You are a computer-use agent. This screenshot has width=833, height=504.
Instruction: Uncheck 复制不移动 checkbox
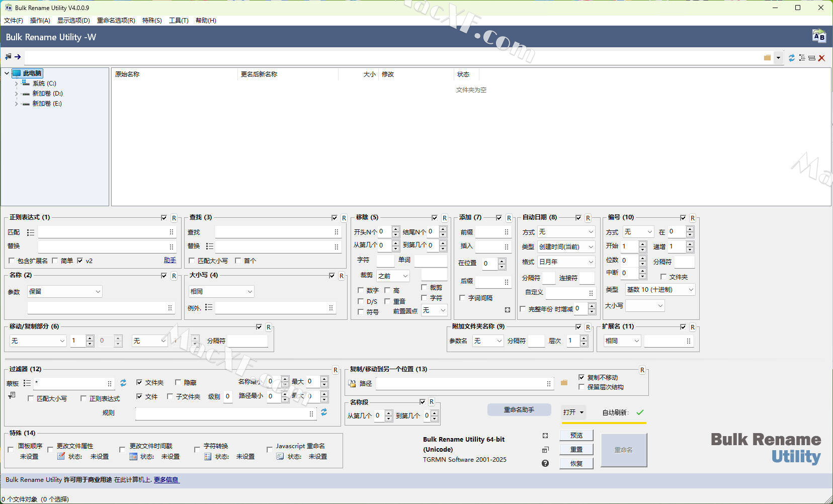click(581, 377)
